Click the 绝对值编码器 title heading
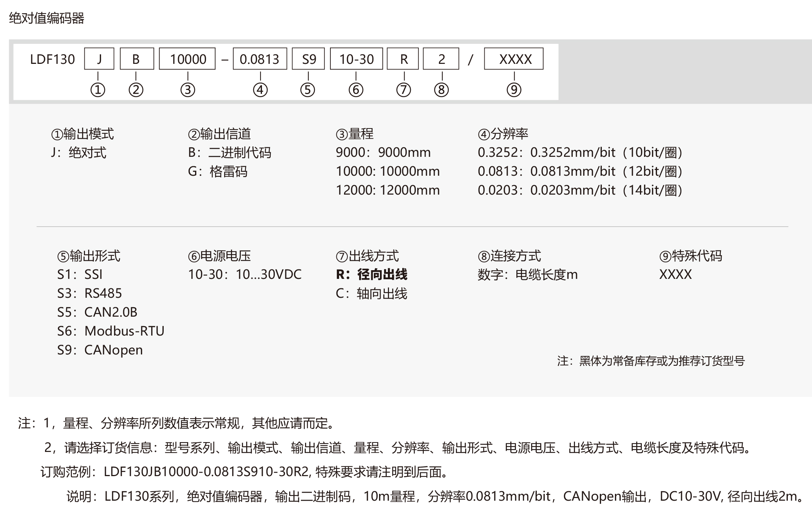 tap(46, 18)
